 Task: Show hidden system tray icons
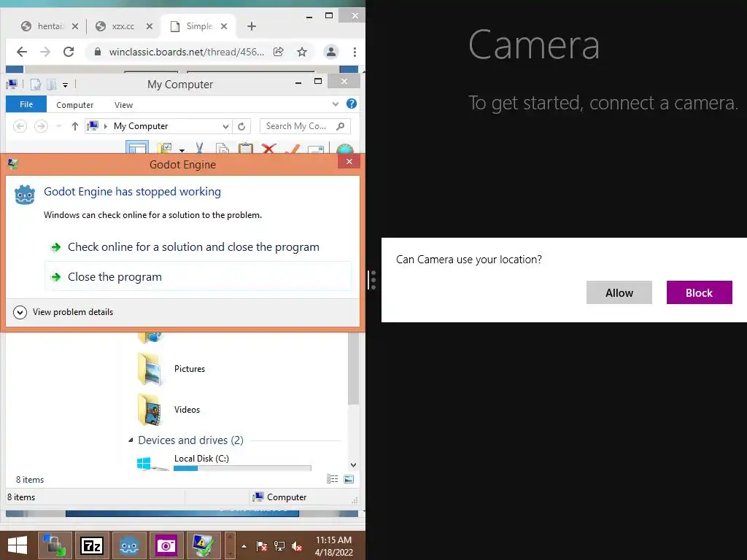244,546
